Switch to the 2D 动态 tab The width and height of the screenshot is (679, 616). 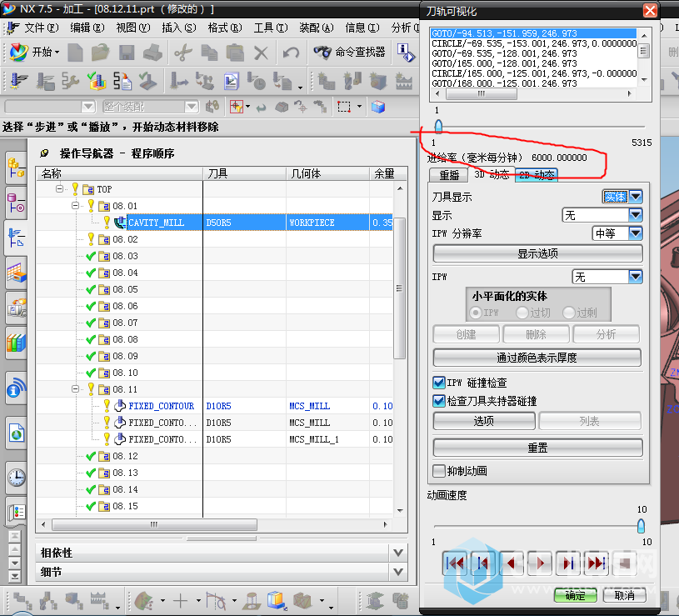537,175
